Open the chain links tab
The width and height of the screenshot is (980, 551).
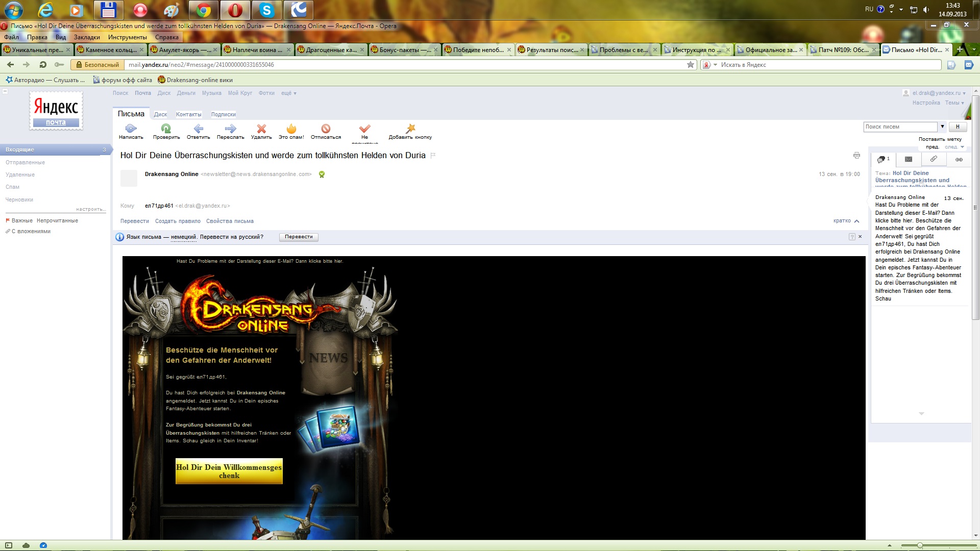coord(959,159)
